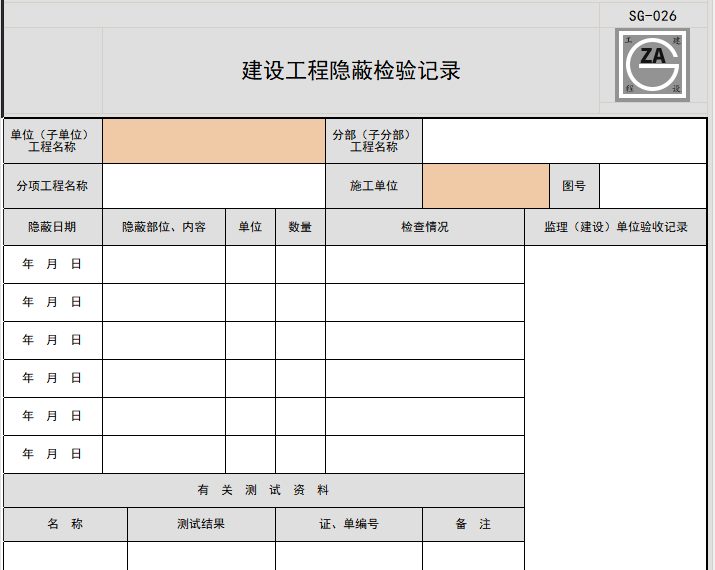This screenshot has width=715, height=570.
Task: Select the 隐蔽日期 column header
Action: click(x=52, y=227)
